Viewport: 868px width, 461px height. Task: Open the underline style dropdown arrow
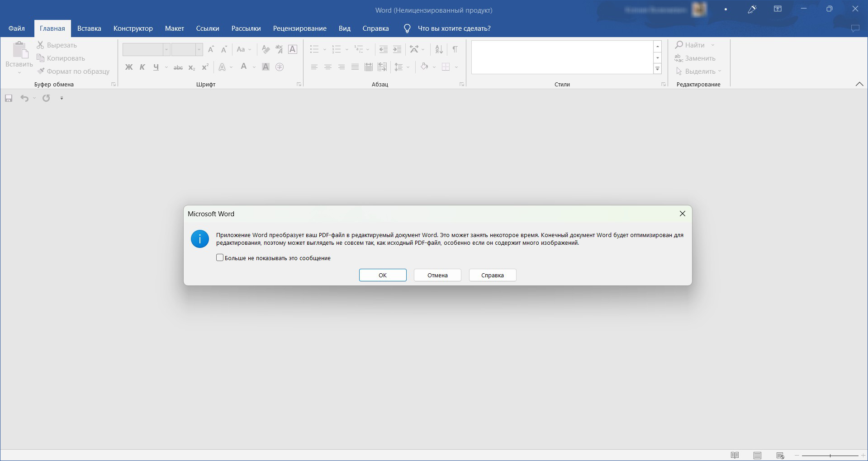(x=166, y=67)
